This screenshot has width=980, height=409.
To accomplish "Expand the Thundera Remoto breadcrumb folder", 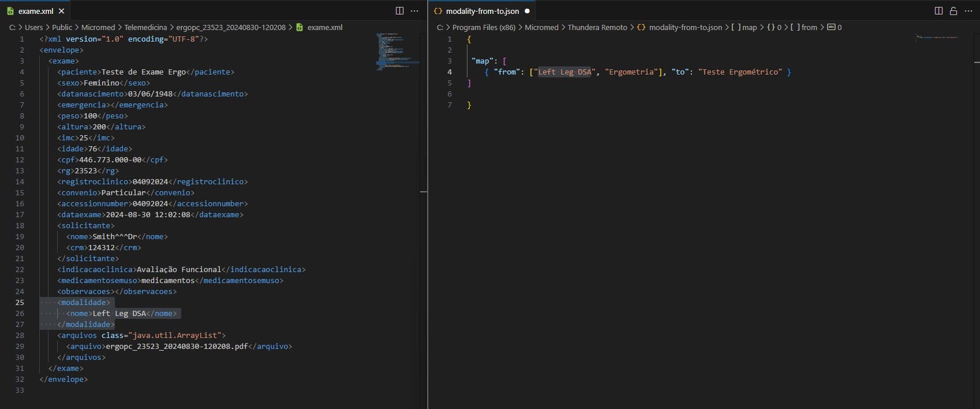I will [597, 27].
